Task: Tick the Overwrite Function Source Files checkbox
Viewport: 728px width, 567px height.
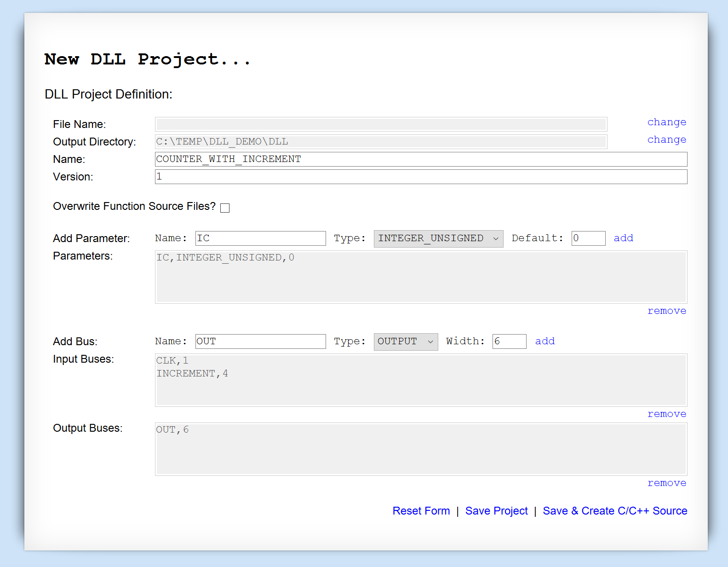Action: pos(225,208)
